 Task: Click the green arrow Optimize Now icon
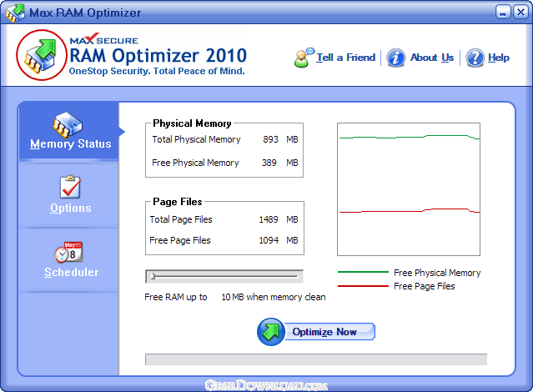(x=270, y=332)
